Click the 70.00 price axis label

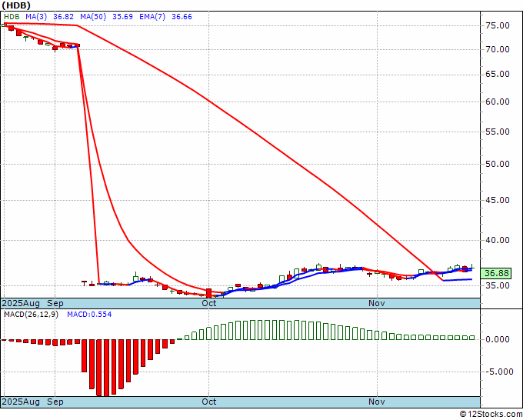498,49
